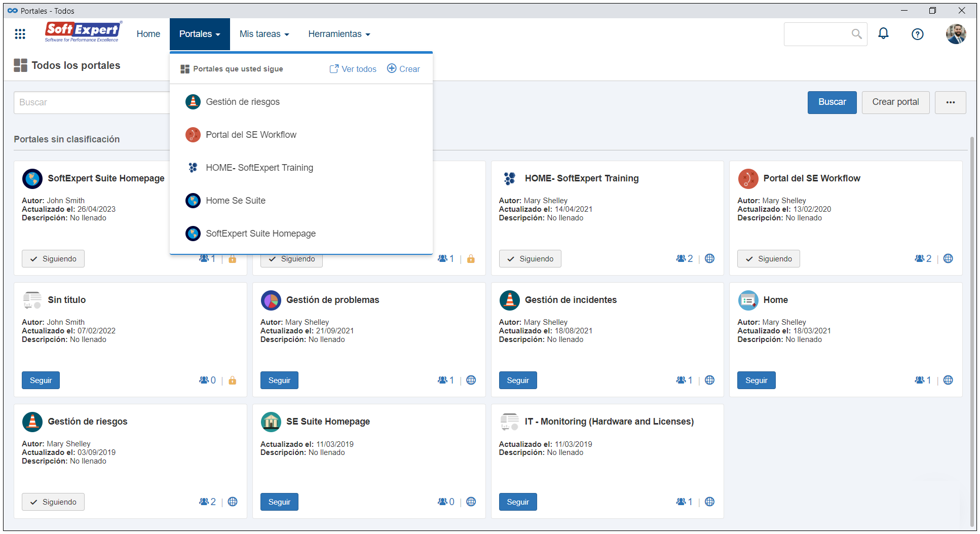Click SoftExpert Suite Homepage card globe icon
Viewport: 980px width, 534px height.
32,178
